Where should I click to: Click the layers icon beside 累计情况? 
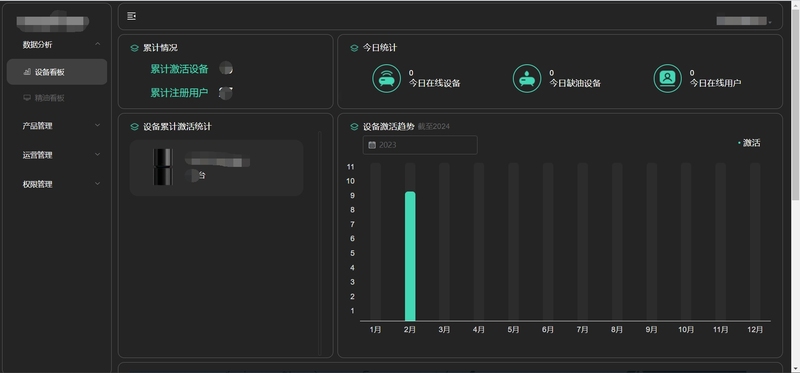tap(134, 48)
